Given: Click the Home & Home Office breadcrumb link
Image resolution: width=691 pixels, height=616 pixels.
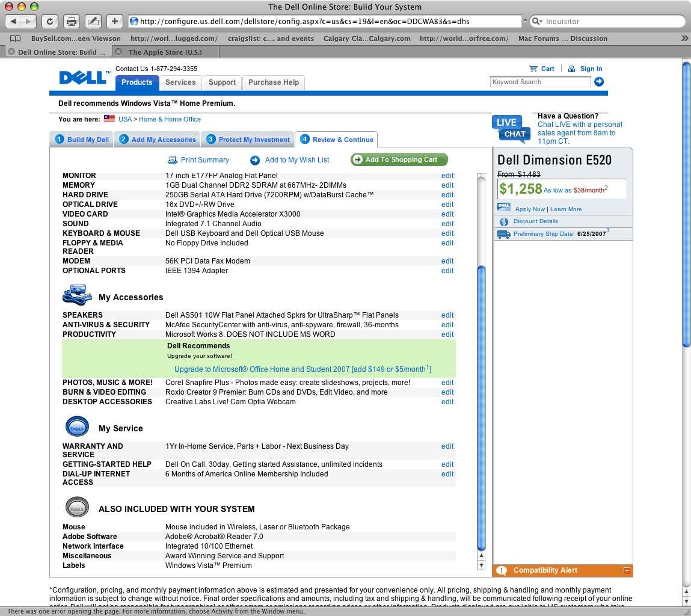Looking at the screenshot, I should coord(170,119).
